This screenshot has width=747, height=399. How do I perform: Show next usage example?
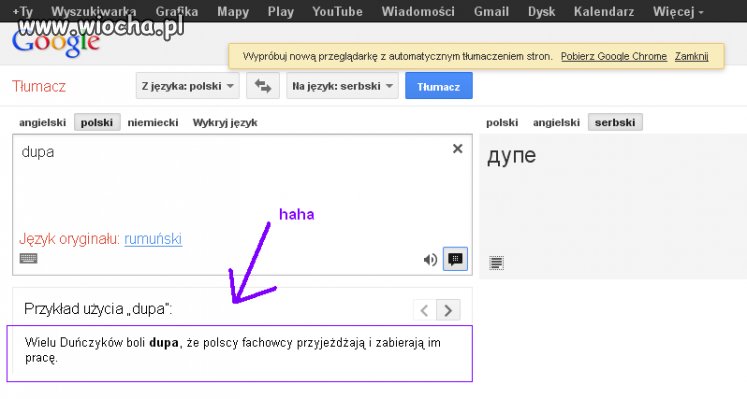(448, 310)
